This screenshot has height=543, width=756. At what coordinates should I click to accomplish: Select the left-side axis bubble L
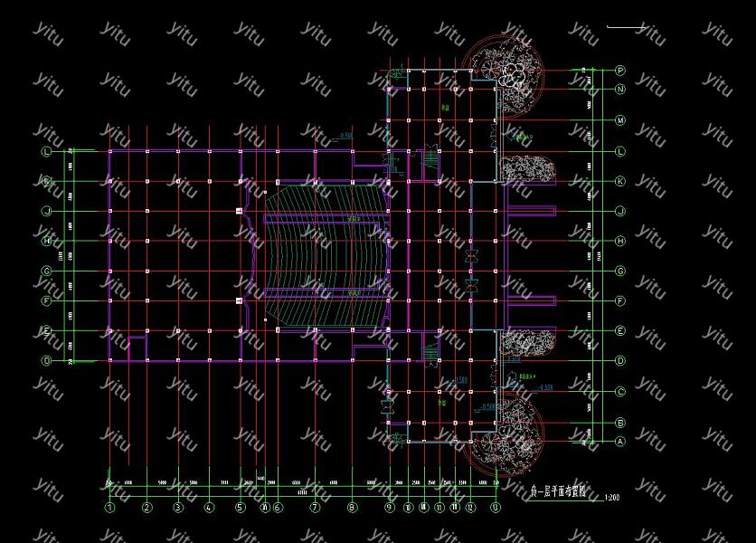tap(47, 151)
